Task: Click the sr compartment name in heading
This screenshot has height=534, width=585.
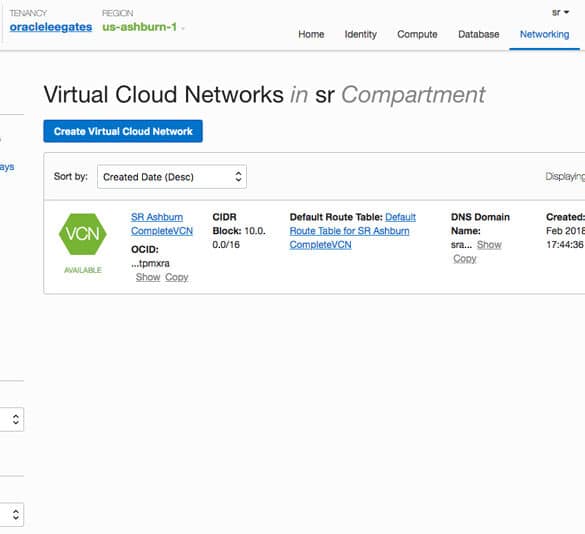Action: tap(325, 95)
